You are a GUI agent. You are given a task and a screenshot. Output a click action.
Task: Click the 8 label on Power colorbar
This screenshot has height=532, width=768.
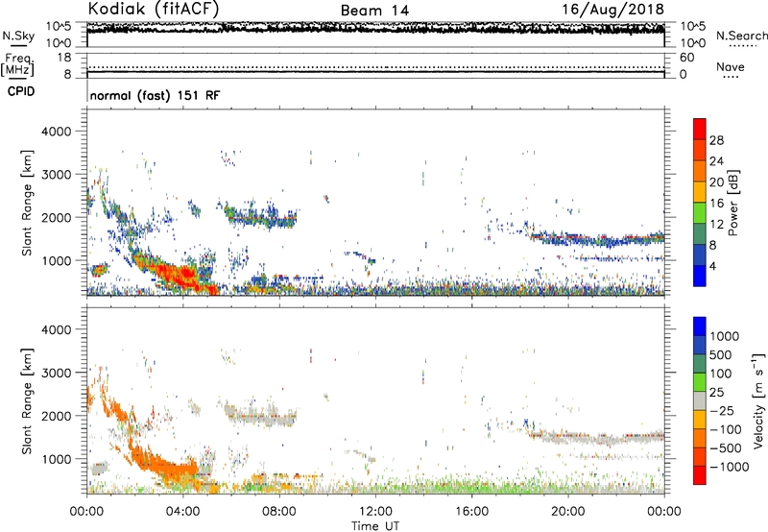point(712,245)
